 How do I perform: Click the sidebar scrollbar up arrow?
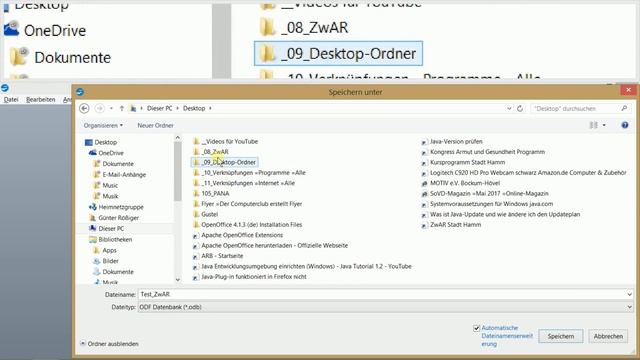click(178, 138)
